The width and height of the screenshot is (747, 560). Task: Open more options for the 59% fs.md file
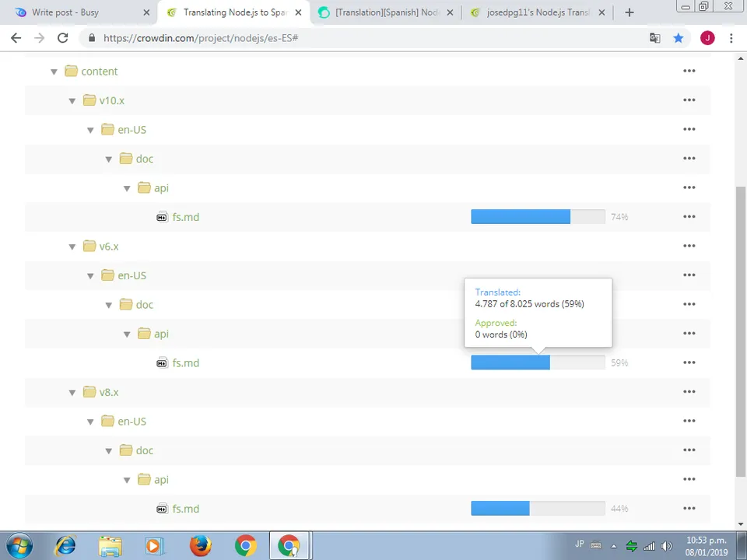click(689, 362)
